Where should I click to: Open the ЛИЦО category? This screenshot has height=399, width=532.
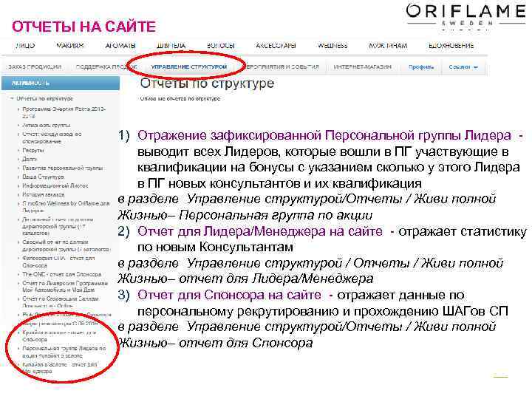(x=25, y=46)
